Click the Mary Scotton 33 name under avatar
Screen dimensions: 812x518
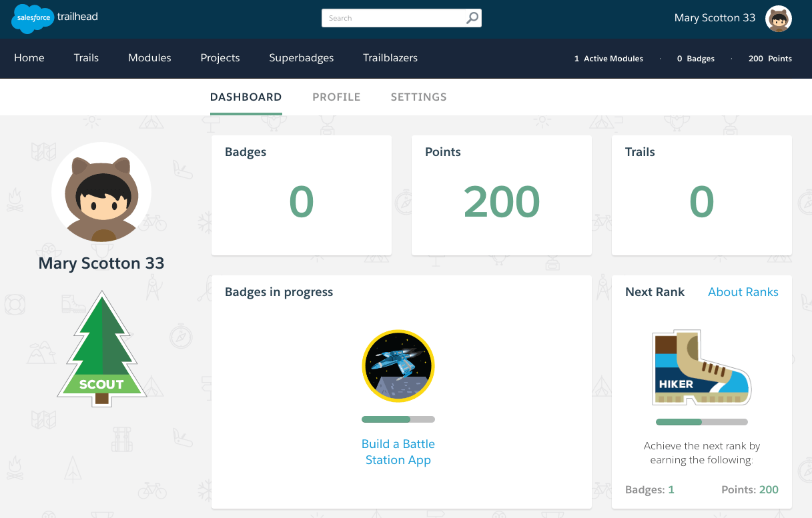pyautogui.click(x=101, y=263)
